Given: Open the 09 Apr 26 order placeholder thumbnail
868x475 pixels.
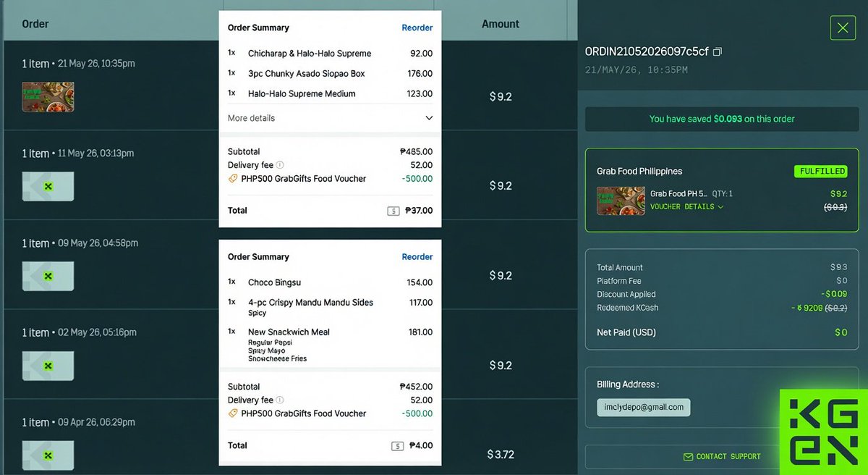Looking at the screenshot, I should point(48,455).
